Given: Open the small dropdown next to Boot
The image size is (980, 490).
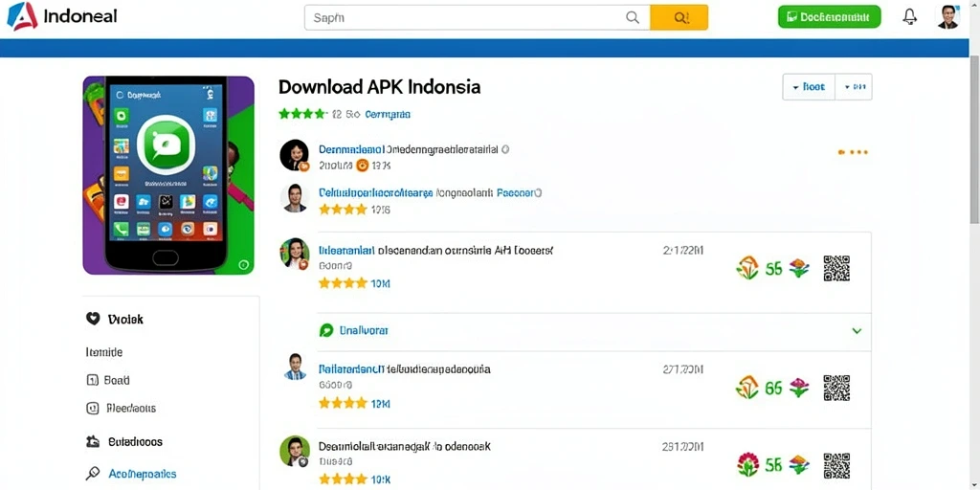Looking at the screenshot, I should (854, 87).
